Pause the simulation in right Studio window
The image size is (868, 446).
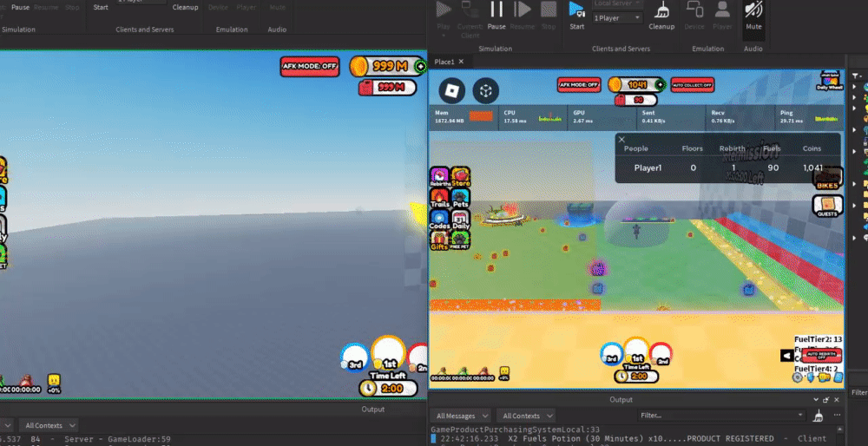[x=496, y=16]
